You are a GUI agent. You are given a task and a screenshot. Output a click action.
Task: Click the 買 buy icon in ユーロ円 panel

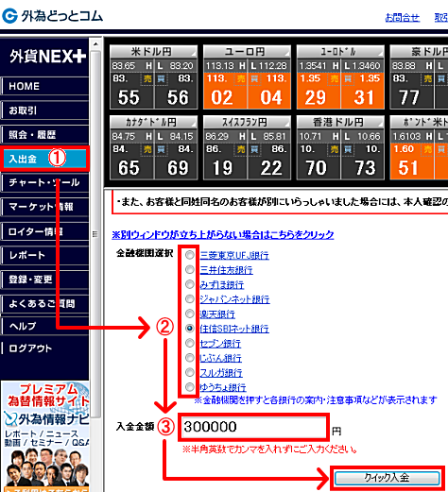254,78
